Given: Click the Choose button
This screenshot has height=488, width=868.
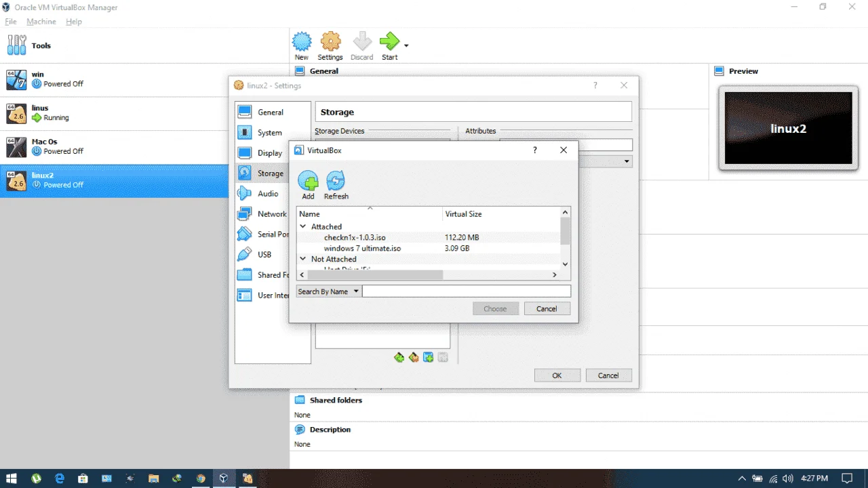Looking at the screenshot, I should coord(495,308).
